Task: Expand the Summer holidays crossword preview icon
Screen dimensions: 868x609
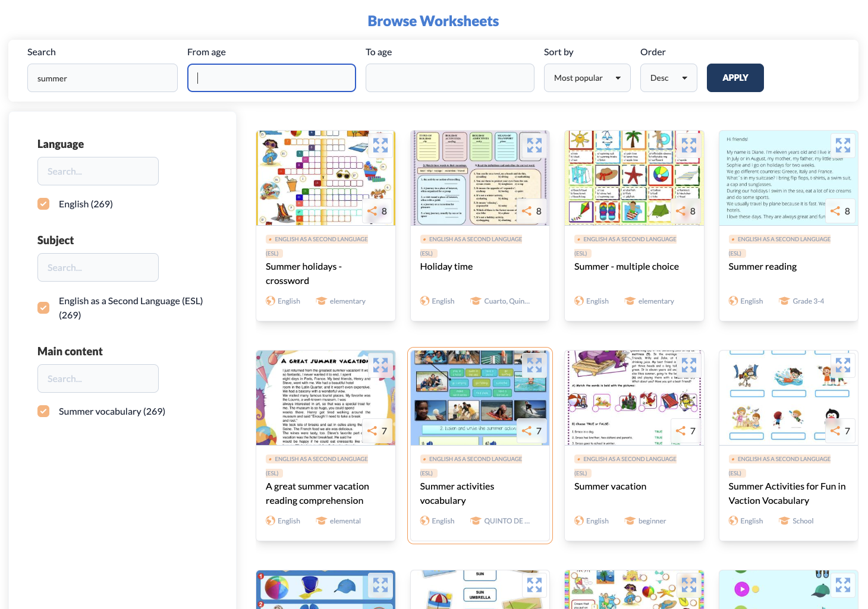Action: [380, 145]
